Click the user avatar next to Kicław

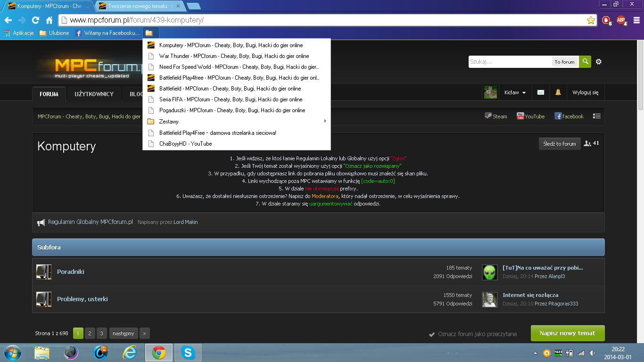point(490,92)
